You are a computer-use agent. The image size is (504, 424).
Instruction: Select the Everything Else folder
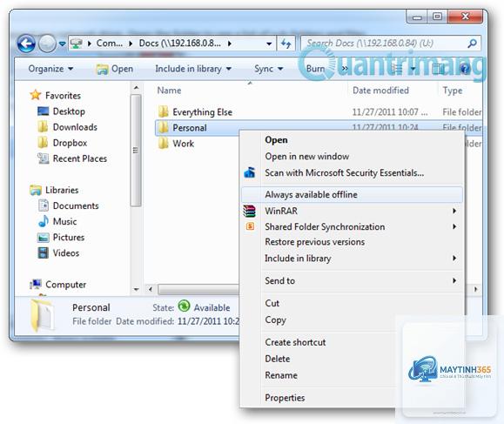(x=202, y=111)
